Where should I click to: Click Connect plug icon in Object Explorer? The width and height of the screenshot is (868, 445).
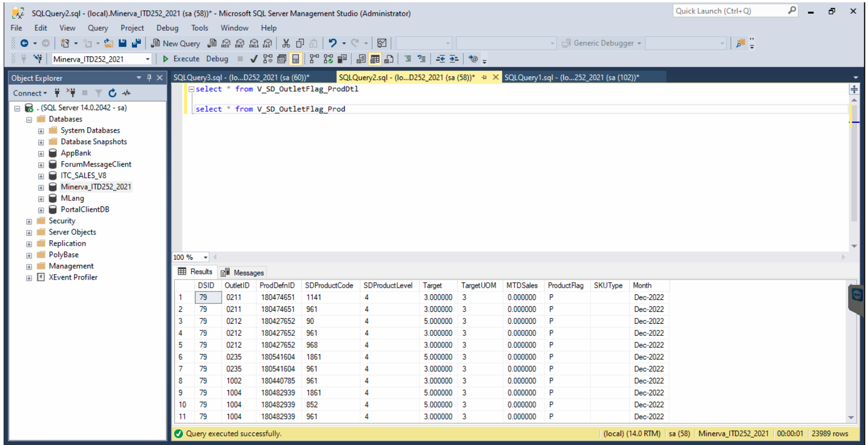coord(57,93)
